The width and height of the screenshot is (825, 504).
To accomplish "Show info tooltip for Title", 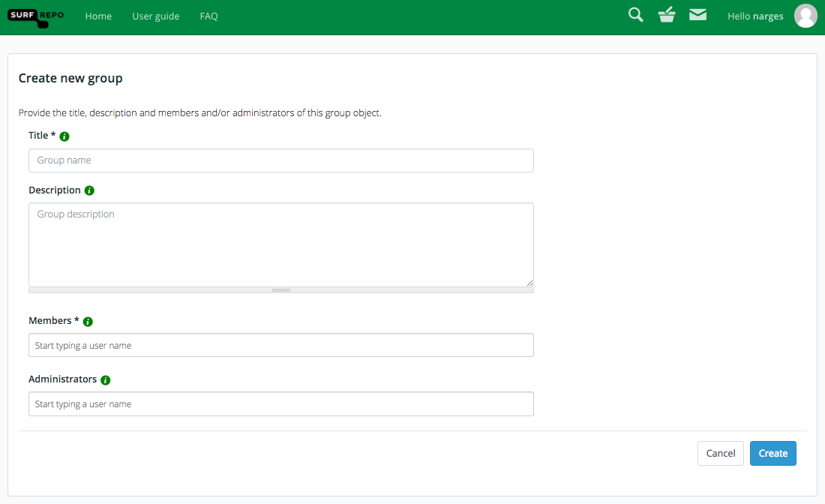I will coord(64,136).
